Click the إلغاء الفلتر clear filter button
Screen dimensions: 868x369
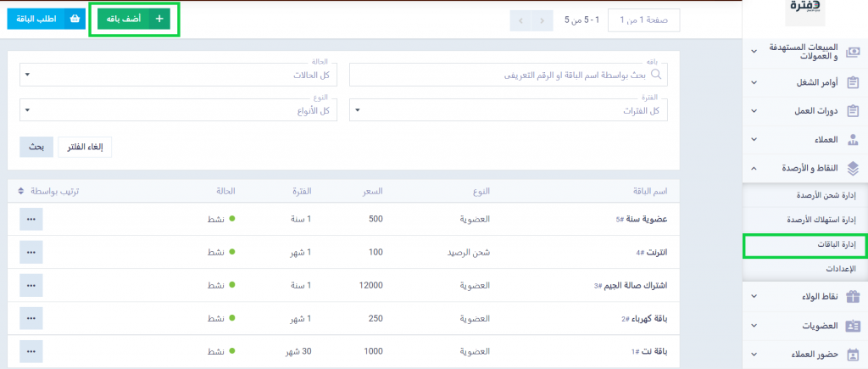pyautogui.click(x=85, y=148)
